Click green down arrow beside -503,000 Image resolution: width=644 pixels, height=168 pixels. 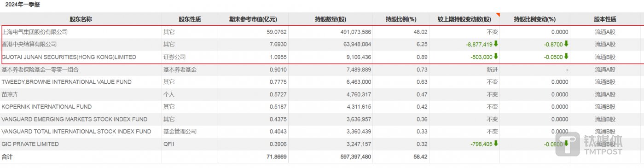[x=496, y=57]
